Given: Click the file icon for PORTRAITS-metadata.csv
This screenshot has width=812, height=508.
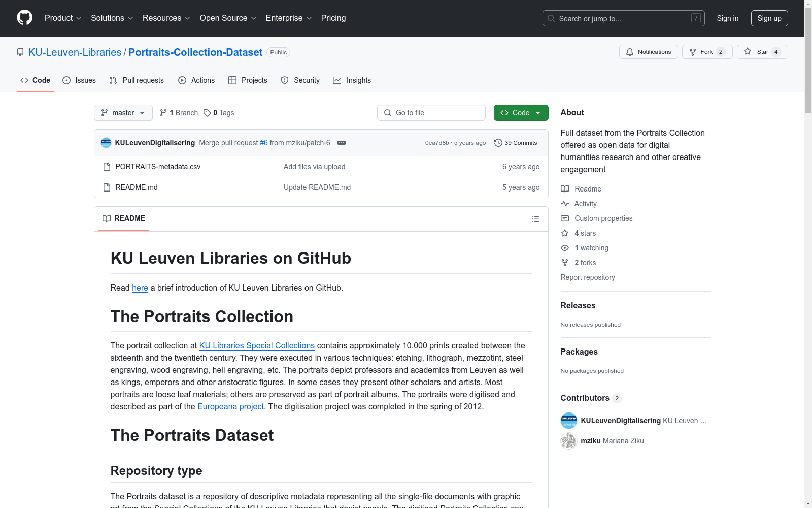Looking at the screenshot, I should point(107,167).
